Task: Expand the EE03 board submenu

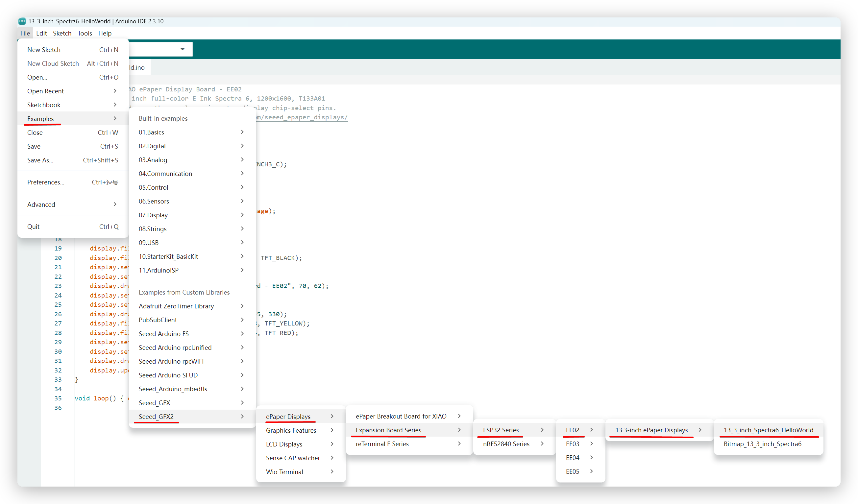Action: coord(580,444)
